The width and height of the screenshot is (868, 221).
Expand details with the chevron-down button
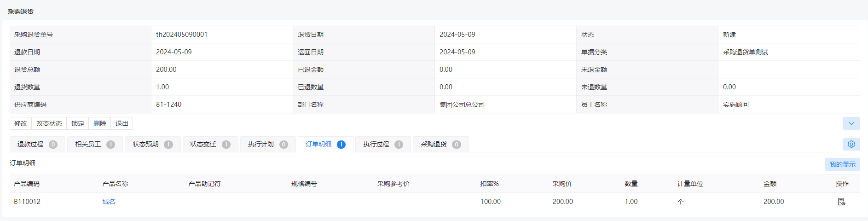[851, 123]
